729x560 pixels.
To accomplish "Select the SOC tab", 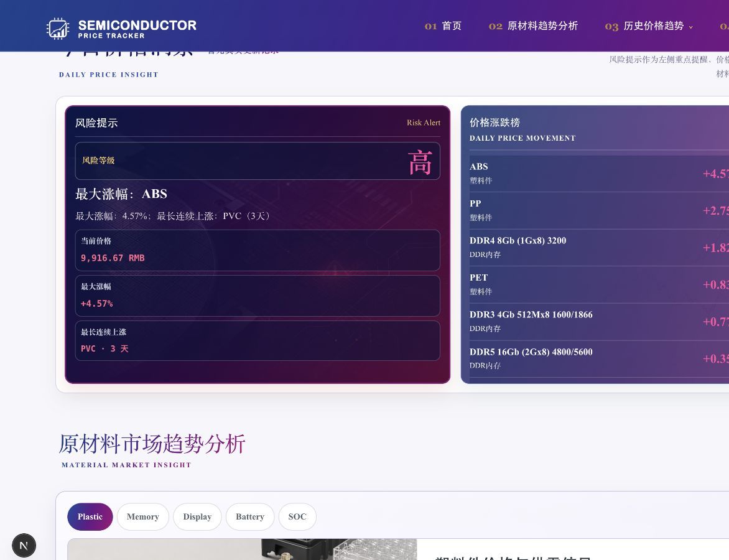I will coord(297,516).
